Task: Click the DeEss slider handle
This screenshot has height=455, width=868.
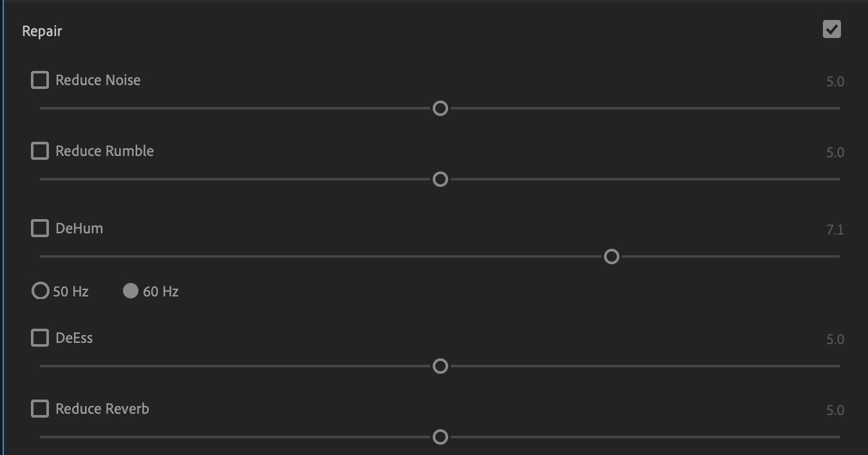Action: point(440,366)
